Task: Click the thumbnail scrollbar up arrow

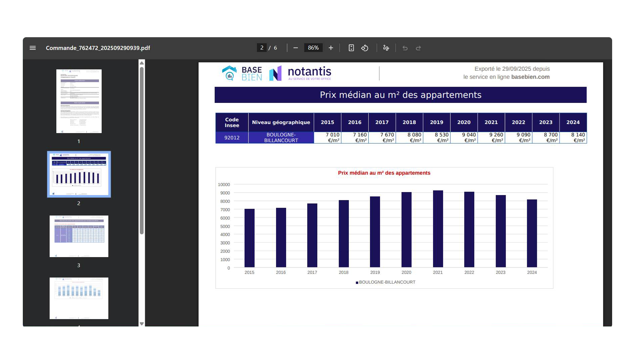Action: tap(142, 63)
